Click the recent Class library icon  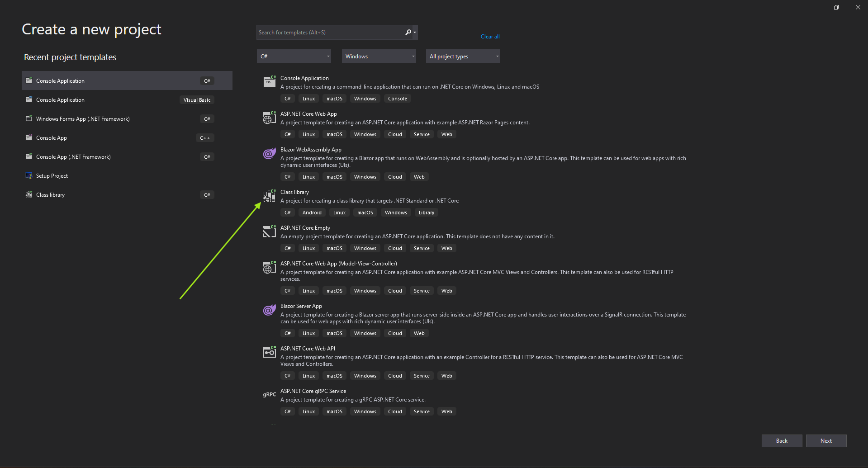[29, 194]
